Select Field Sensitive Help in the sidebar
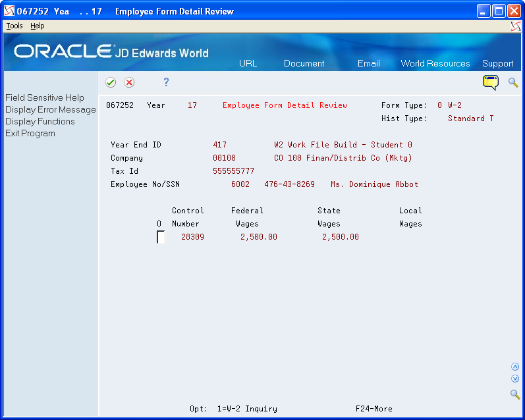Viewport: 525px width, 420px height. pos(45,97)
